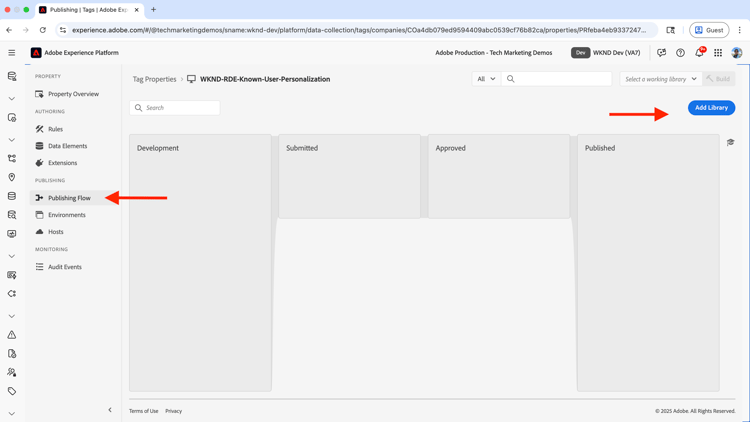The height and width of the screenshot is (422, 750).
Task: Click the Tag Properties breadcrumb
Action: [x=154, y=79]
